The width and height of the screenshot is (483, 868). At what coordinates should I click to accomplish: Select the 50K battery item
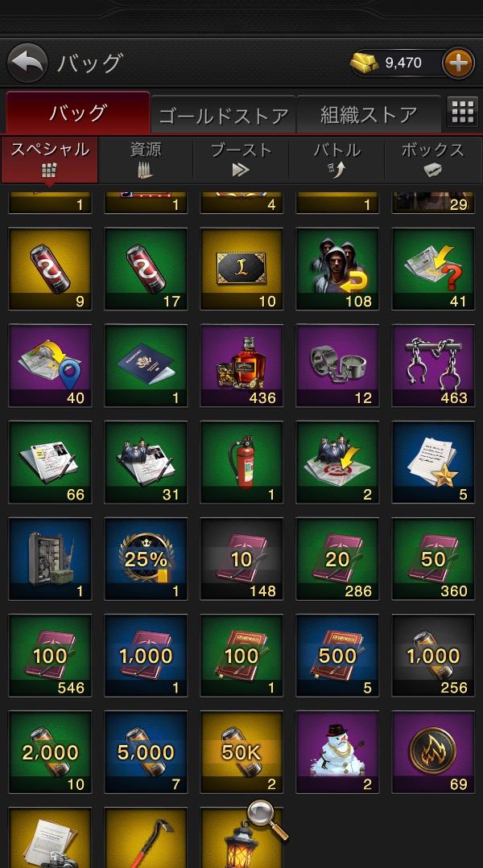[x=242, y=752]
